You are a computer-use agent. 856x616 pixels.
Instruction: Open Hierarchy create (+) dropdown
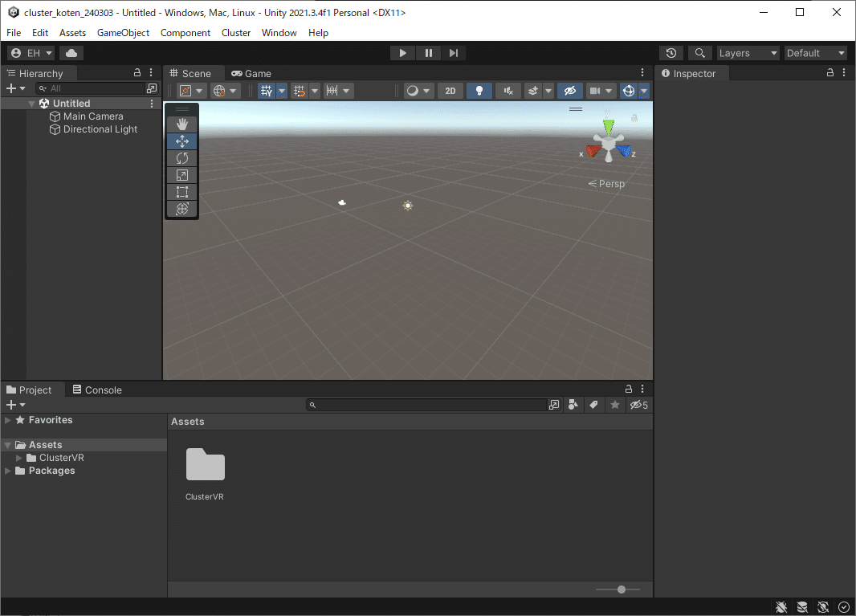[15, 88]
